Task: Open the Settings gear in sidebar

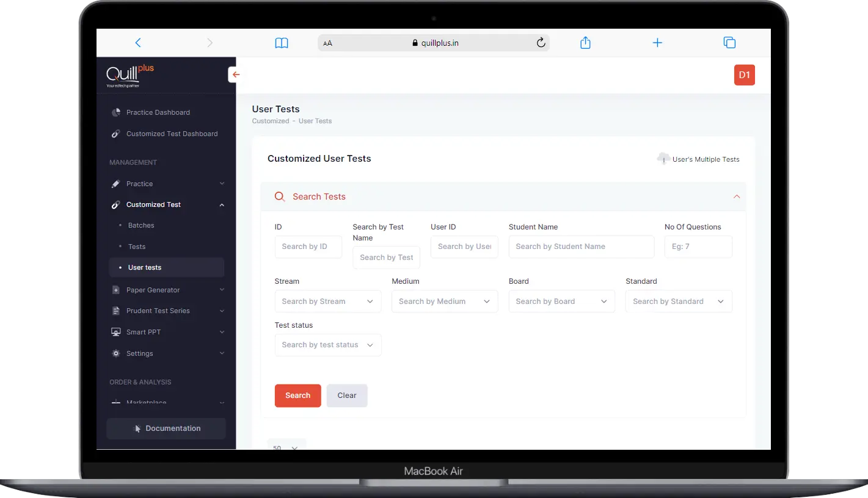Action: [116, 353]
